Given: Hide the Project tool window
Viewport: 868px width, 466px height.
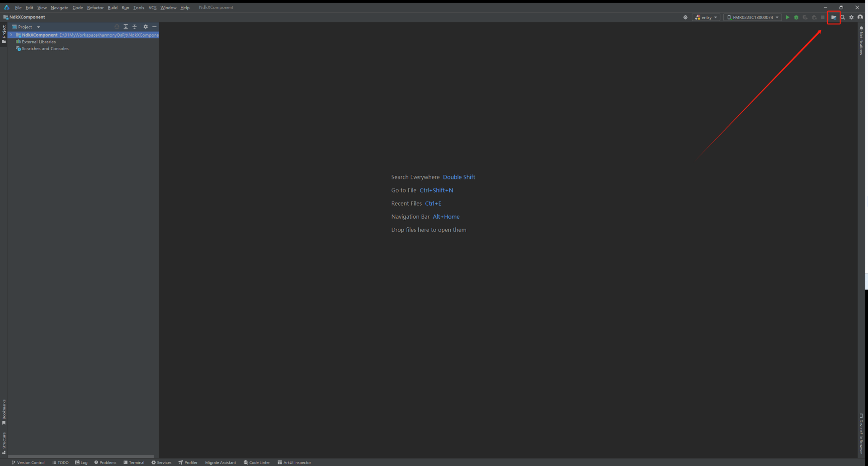Looking at the screenshot, I should click(x=155, y=27).
